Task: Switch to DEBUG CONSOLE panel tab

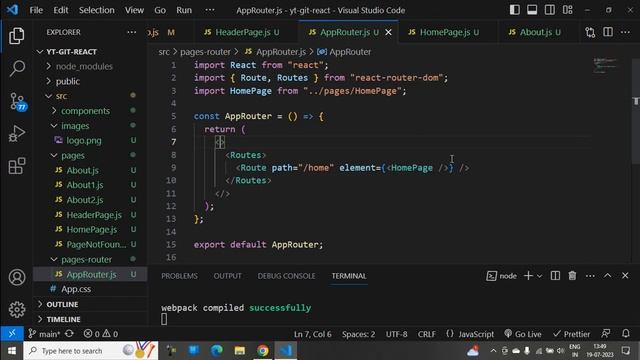Action: [x=286, y=276]
